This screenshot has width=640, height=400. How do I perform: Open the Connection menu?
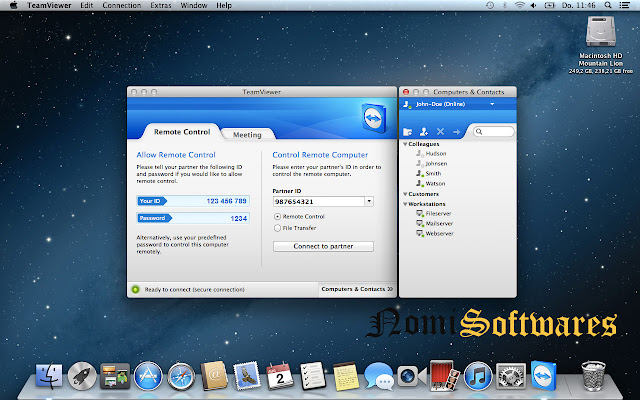click(x=122, y=5)
